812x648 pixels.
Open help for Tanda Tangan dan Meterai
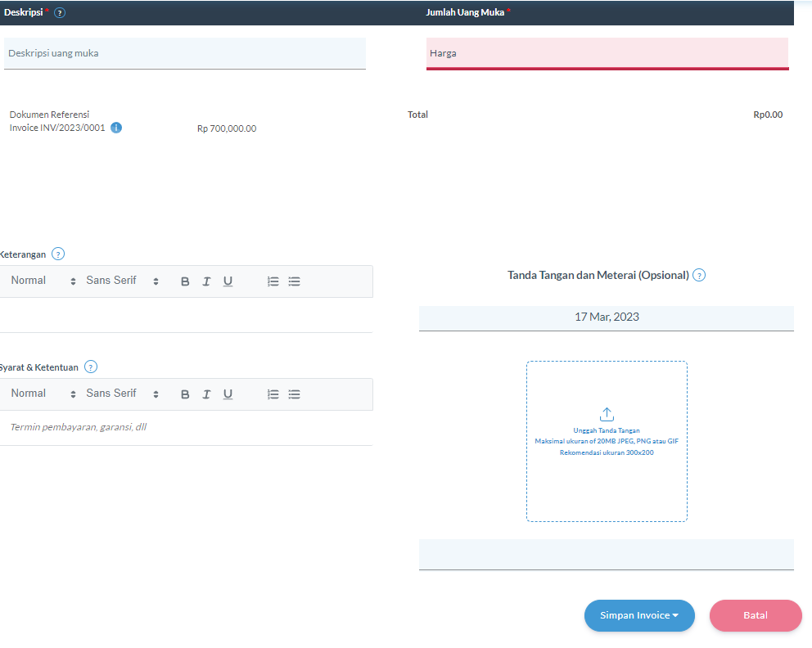(699, 275)
